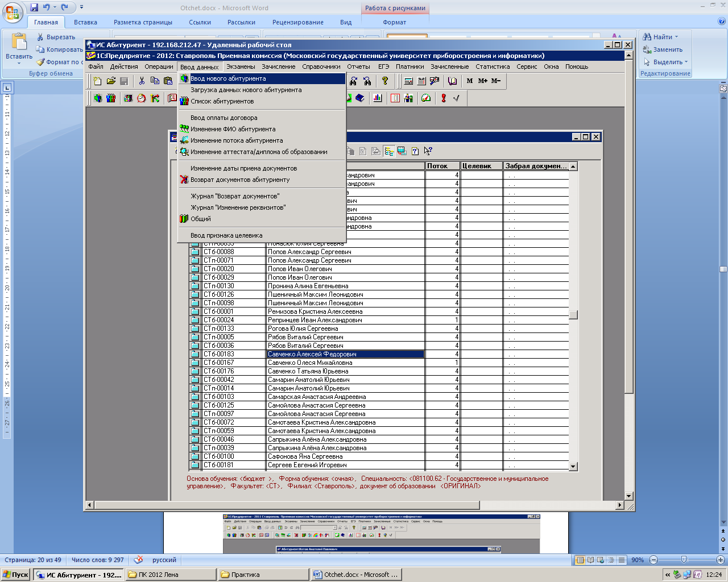Viewport: 728px width, 582px height.
Task: Click Word zoom slider plus button
Action: tap(720, 560)
